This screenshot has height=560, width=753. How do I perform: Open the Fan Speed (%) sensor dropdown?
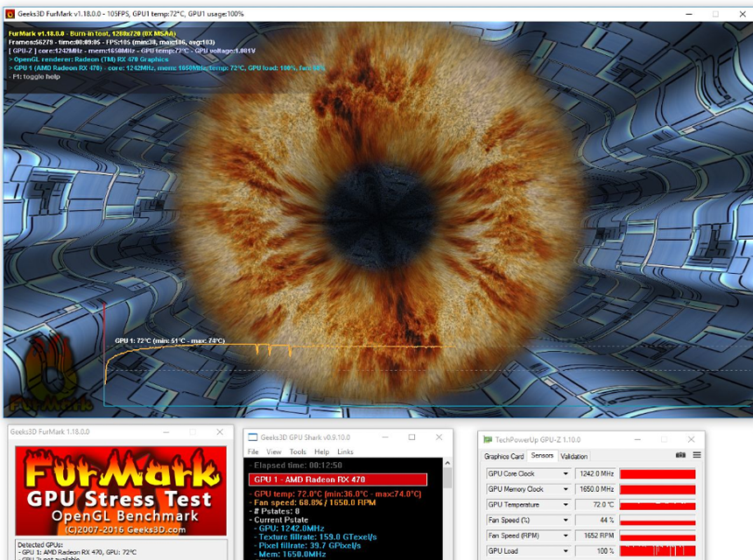566,520
